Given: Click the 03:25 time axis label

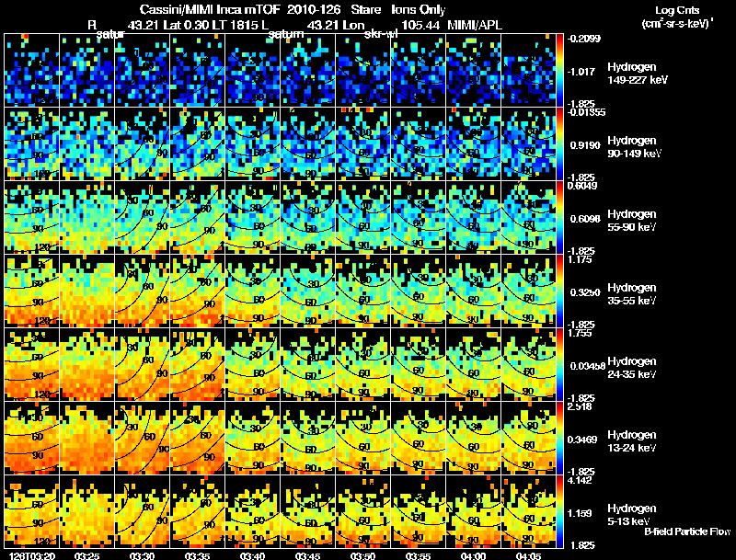Looking at the screenshot, I should [86, 556].
